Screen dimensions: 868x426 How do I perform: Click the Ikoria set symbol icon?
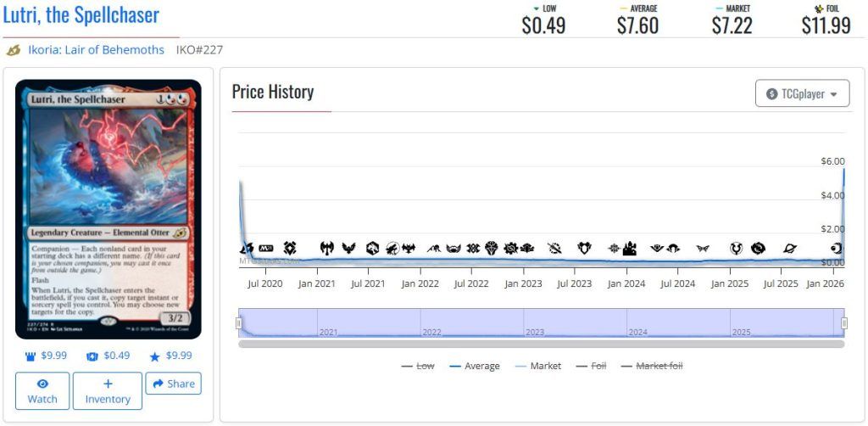(14, 50)
